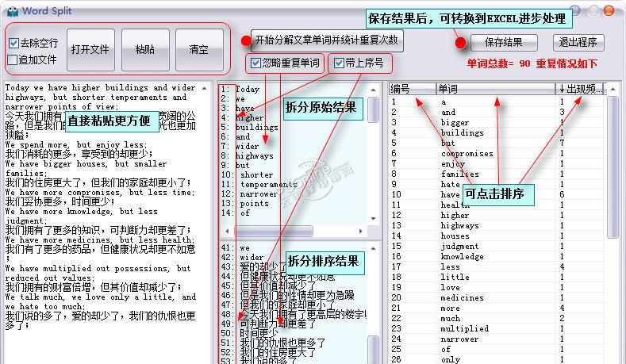
Task: Click '13: points' in the split list
Action: click(x=244, y=204)
